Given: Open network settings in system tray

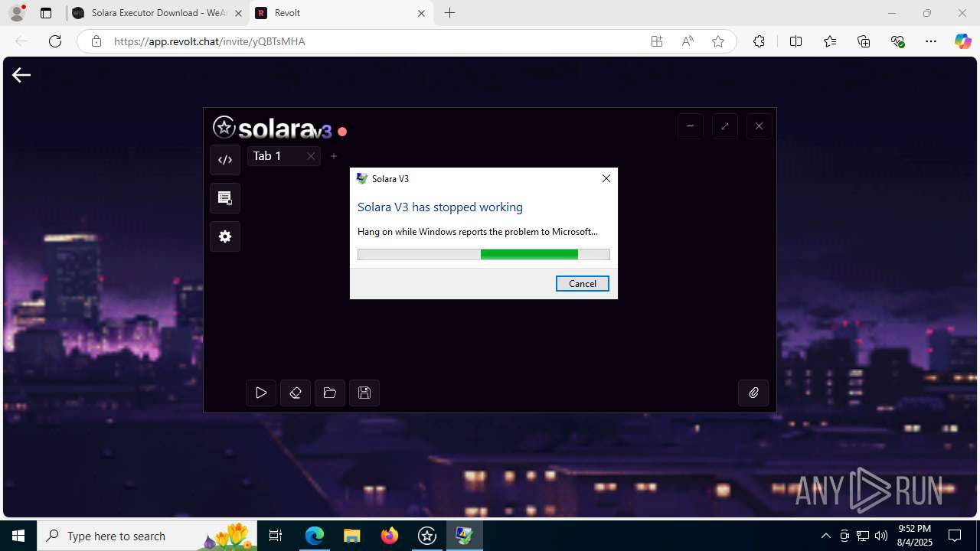Looking at the screenshot, I should pyautogui.click(x=863, y=536).
